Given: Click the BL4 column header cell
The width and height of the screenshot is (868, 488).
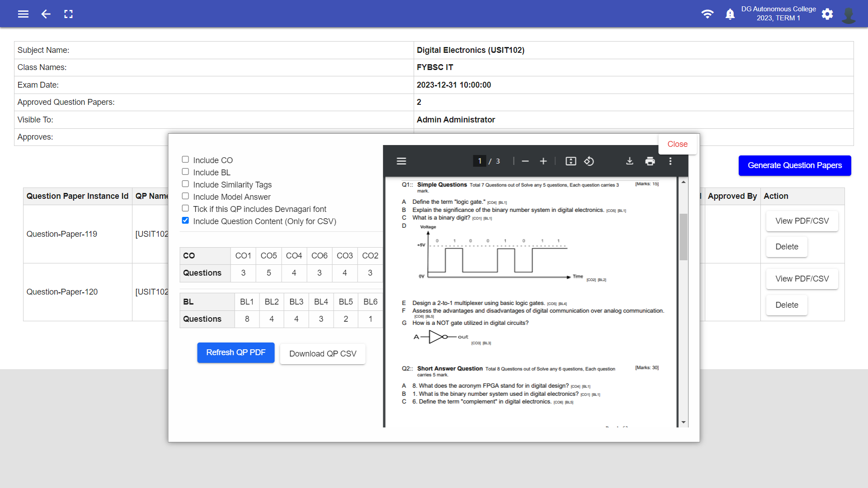Looking at the screenshot, I should [x=321, y=302].
